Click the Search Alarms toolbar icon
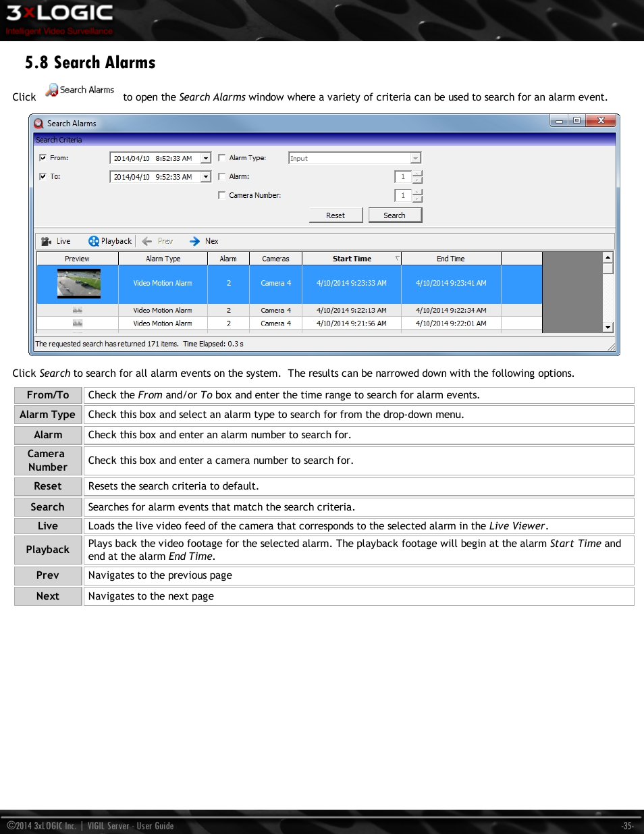644x834 pixels. pos(51,90)
